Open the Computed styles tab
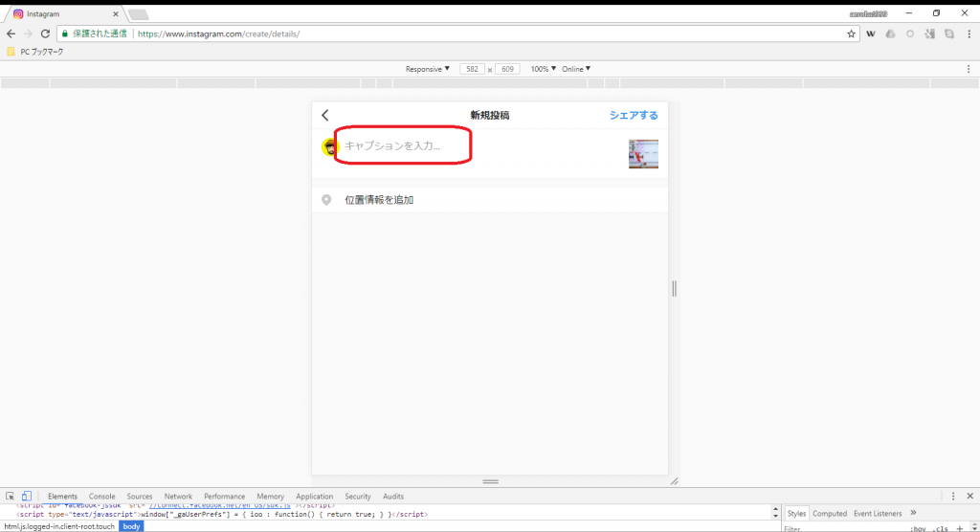980x532 pixels. tap(830, 514)
